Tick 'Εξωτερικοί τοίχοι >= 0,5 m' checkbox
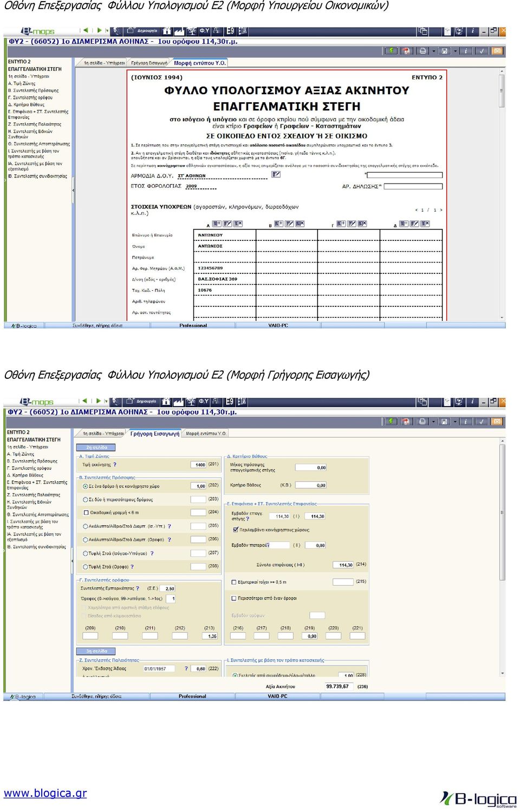This screenshot has width=520, height=812. coord(234,582)
